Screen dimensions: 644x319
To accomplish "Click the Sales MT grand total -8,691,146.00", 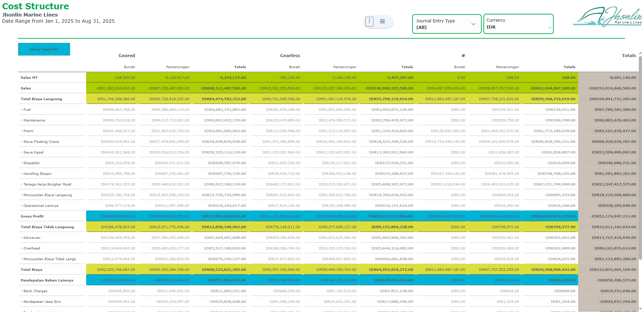I will (622, 78).
